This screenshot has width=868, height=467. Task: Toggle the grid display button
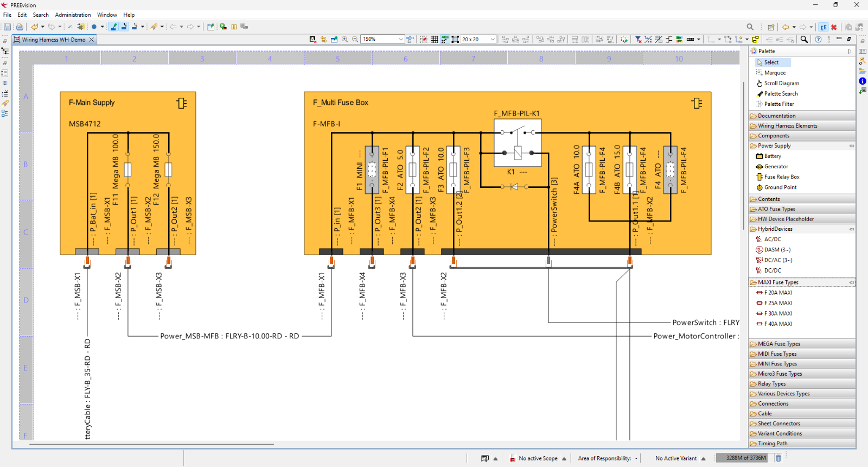435,39
